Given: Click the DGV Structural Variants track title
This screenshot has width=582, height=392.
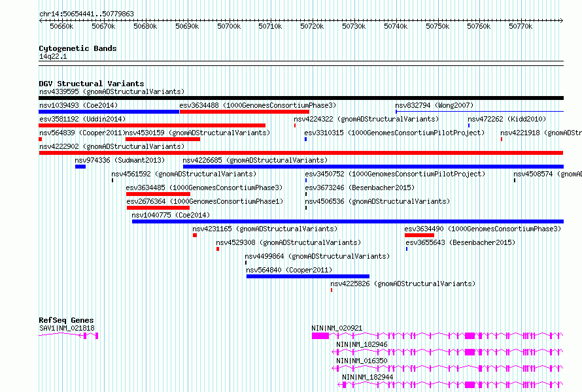Looking at the screenshot, I should click(92, 84).
